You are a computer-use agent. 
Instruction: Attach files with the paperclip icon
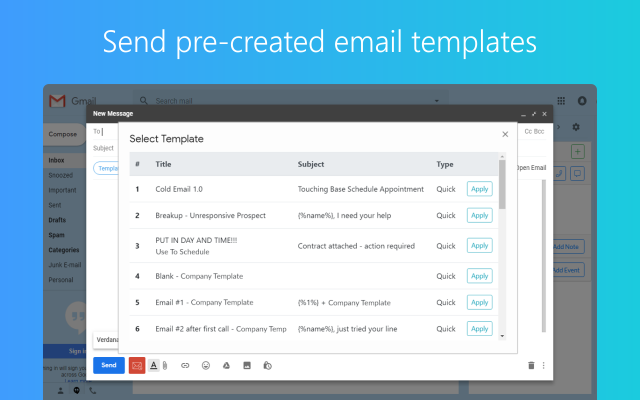[165, 365]
